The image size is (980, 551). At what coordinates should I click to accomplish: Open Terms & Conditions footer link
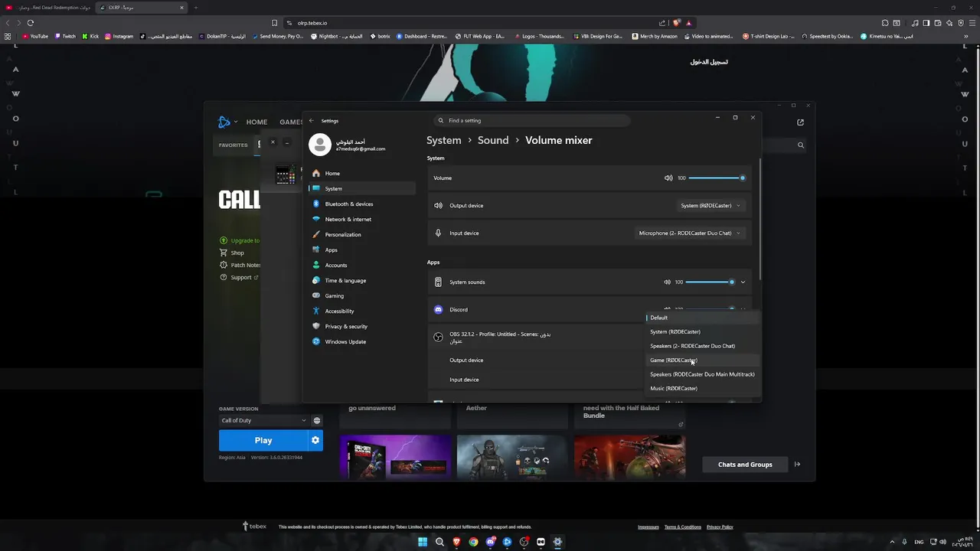(683, 527)
